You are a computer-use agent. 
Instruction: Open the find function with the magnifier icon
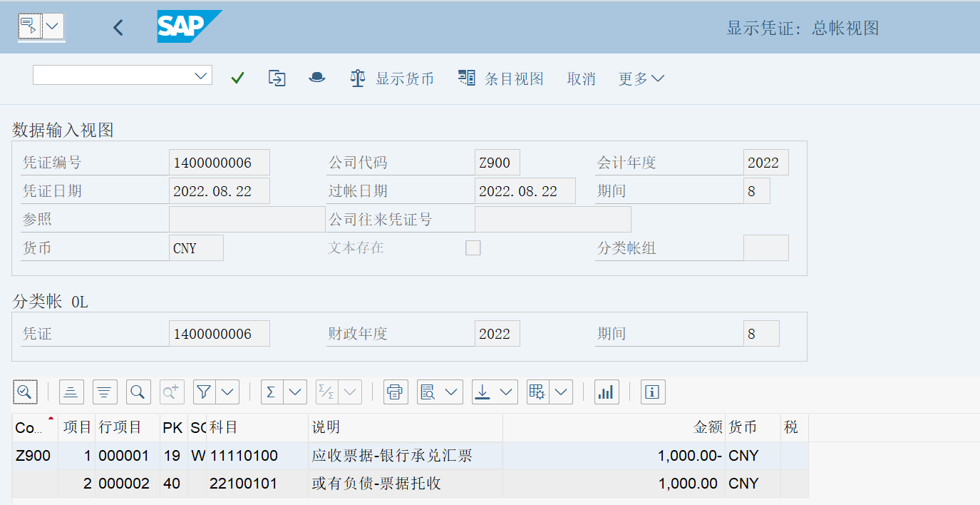tap(138, 392)
